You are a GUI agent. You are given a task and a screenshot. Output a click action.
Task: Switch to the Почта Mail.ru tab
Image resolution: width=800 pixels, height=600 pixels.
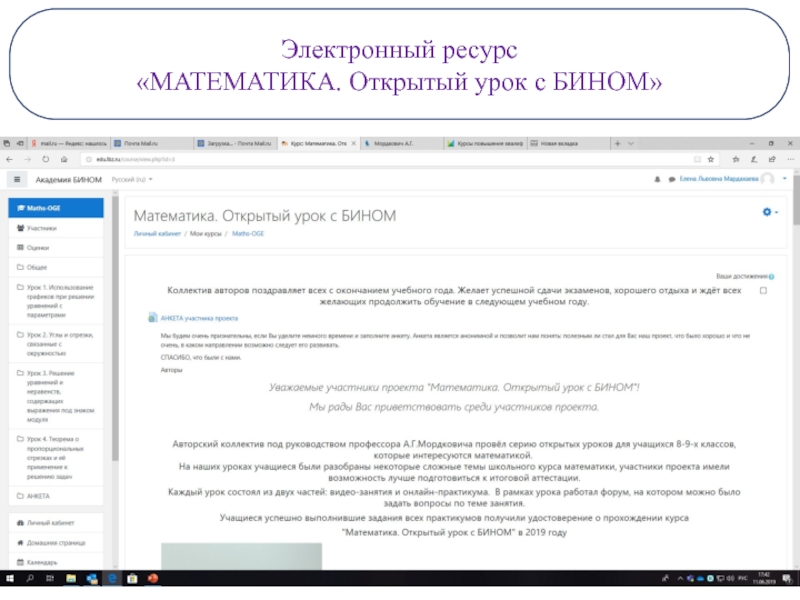coord(152,144)
